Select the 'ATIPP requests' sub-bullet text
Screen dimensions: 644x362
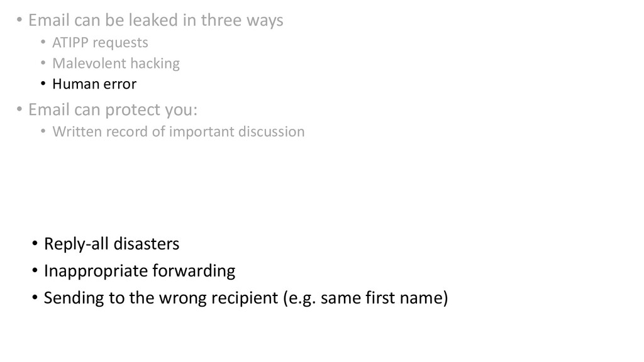[x=100, y=43]
